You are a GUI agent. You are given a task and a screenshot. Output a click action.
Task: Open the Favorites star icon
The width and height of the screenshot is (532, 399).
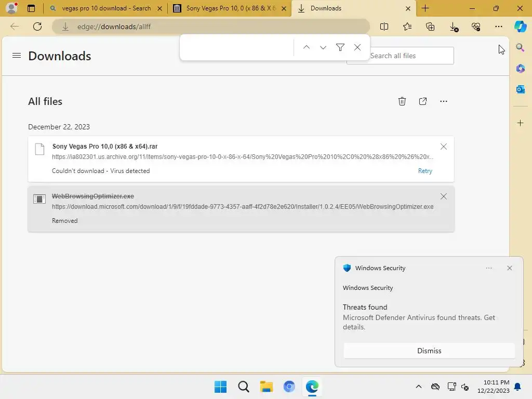(x=407, y=26)
